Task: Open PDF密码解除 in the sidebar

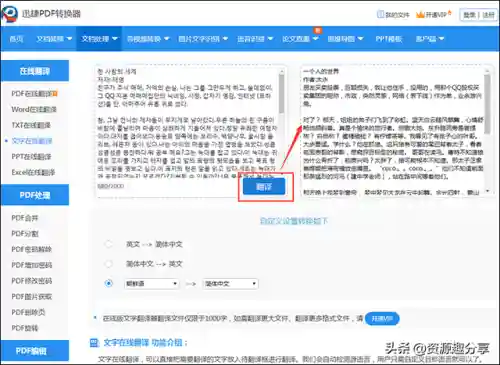Action: pyautogui.click(x=32, y=249)
